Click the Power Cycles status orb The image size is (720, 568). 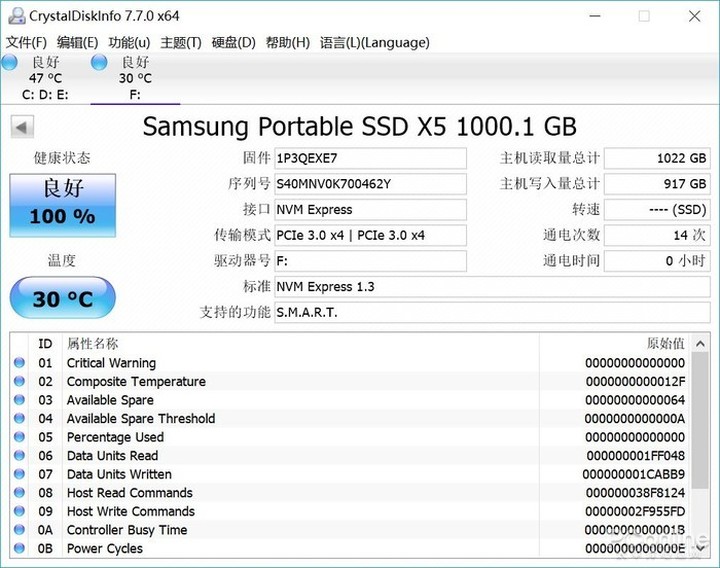19,548
